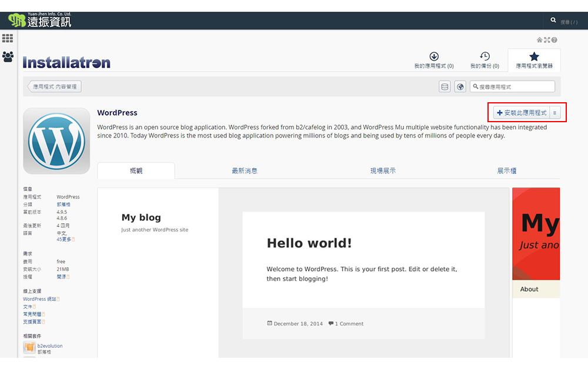Viewport: 588px width, 369px height.
Task: Click the globe icon button
Action: (x=460, y=87)
